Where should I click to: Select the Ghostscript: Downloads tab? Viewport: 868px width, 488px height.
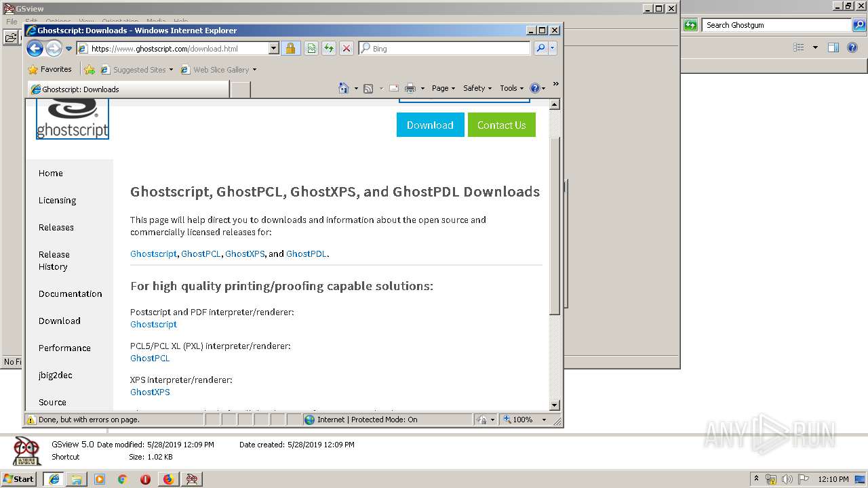tap(128, 89)
